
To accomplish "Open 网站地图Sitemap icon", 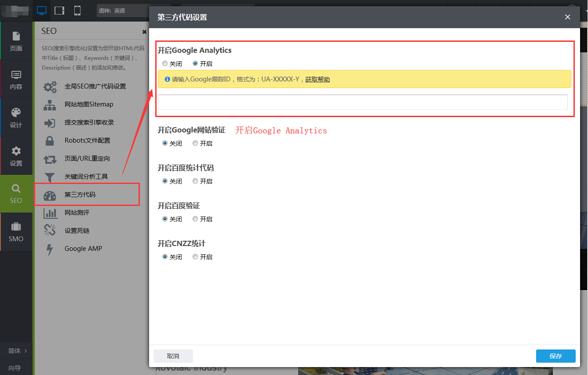I will (50, 105).
